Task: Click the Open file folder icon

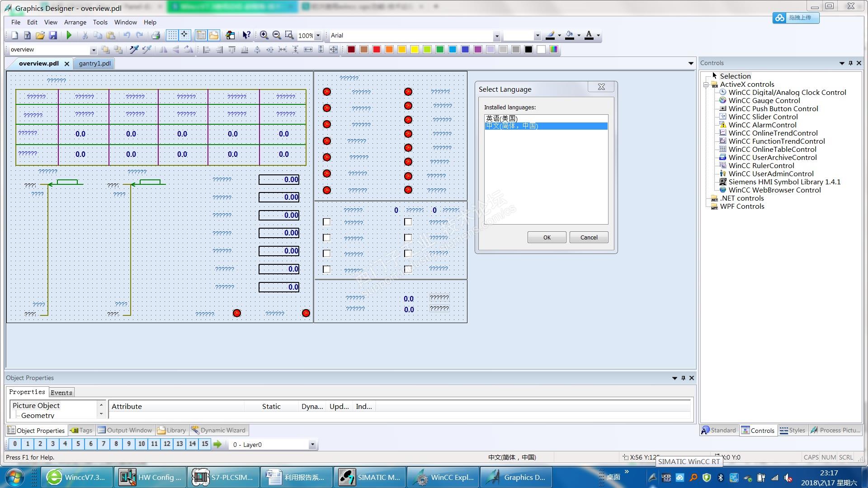Action: (40, 35)
